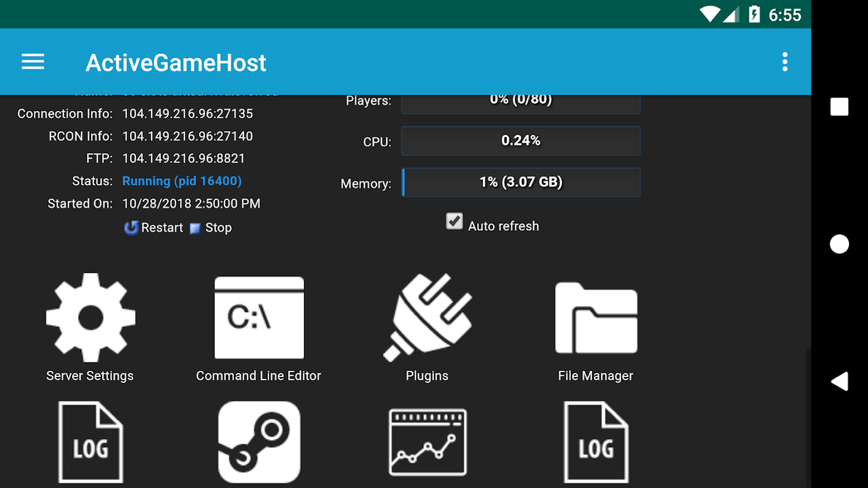868x488 pixels.
Task: Open the line chart statistics icon
Action: click(x=427, y=442)
